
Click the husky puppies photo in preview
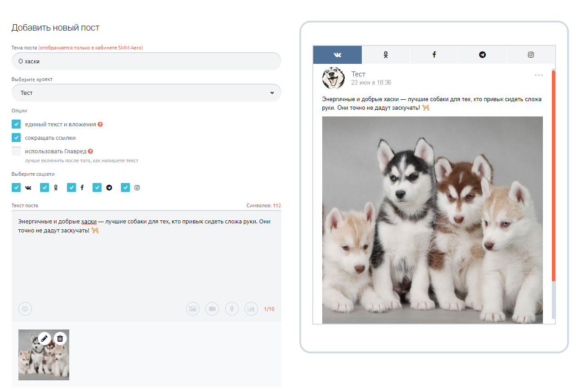point(432,220)
